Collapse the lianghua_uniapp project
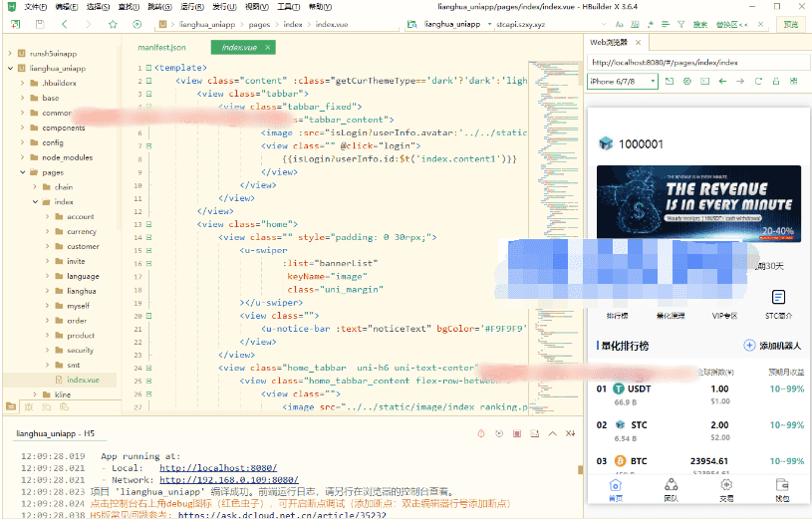812x520 pixels. coord(10,68)
